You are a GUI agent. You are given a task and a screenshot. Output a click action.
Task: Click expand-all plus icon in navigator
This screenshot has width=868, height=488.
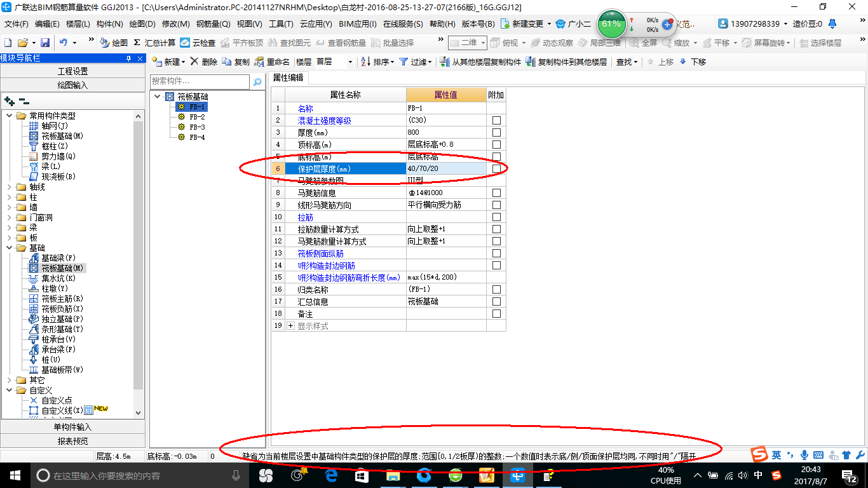tap(9, 101)
